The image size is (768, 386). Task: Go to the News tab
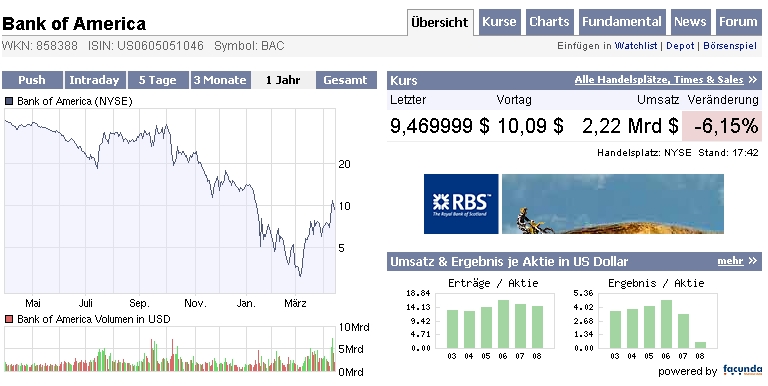pyautogui.click(x=691, y=22)
